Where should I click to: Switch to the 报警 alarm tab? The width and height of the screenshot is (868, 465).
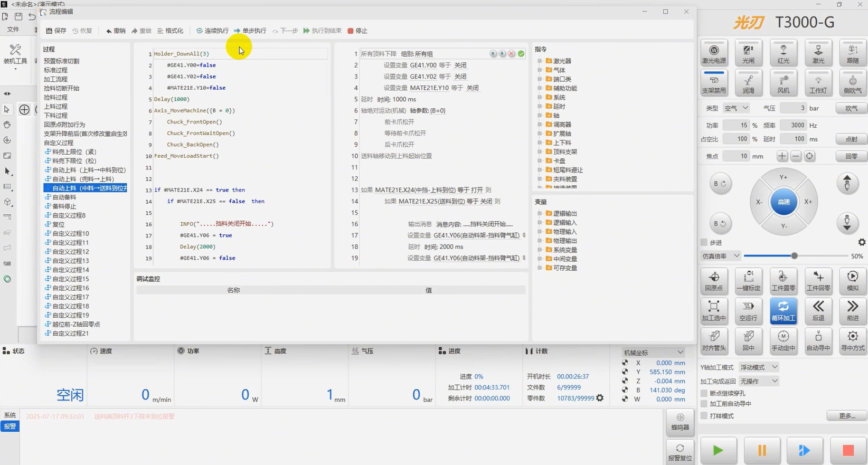10,426
